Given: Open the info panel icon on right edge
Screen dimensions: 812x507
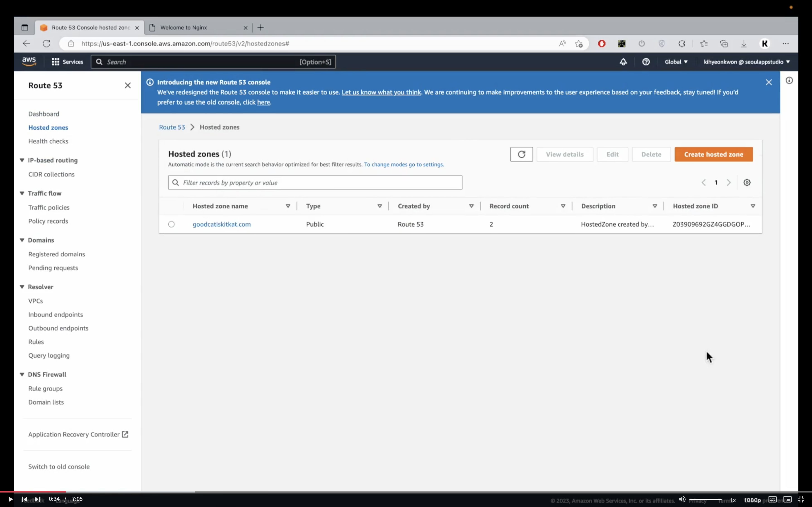Looking at the screenshot, I should [789, 81].
